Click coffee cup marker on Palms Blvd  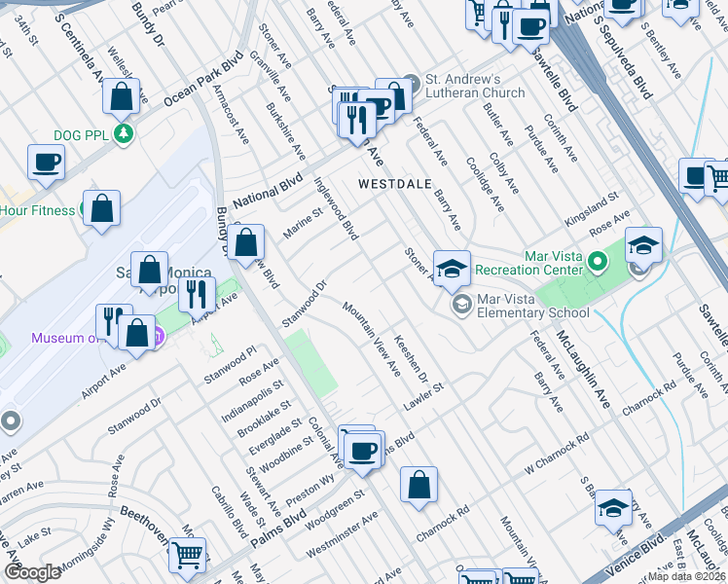point(362,452)
